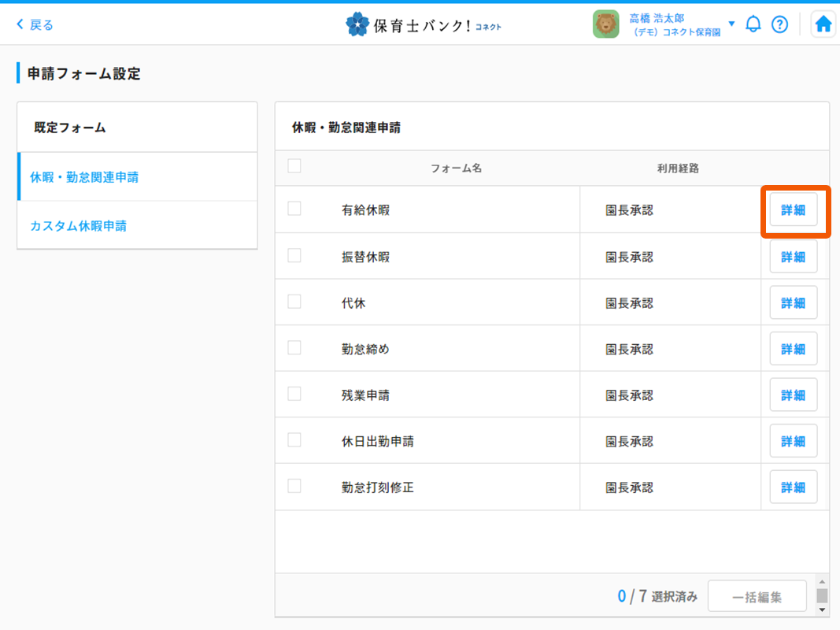The width and height of the screenshot is (840, 630).
Task: Open 詳細 for 有給休暇
Action: (793, 210)
